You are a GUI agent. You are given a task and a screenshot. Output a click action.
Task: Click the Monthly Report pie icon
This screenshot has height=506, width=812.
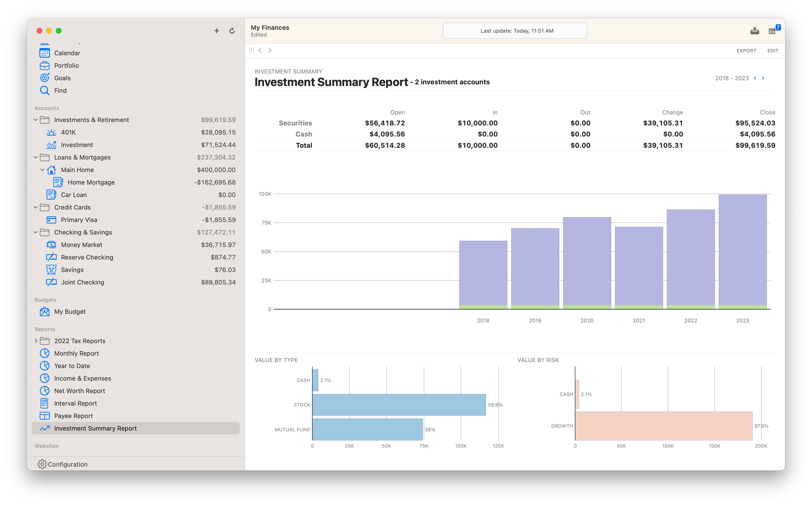coord(44,353)
